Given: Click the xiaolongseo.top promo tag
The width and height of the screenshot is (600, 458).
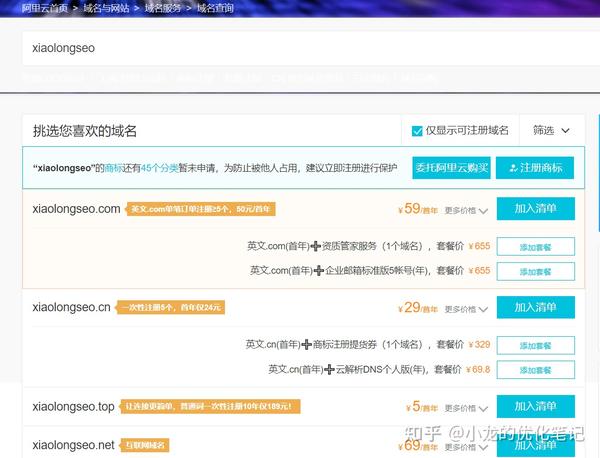Looking at the screenshot, I should (210, 406).
